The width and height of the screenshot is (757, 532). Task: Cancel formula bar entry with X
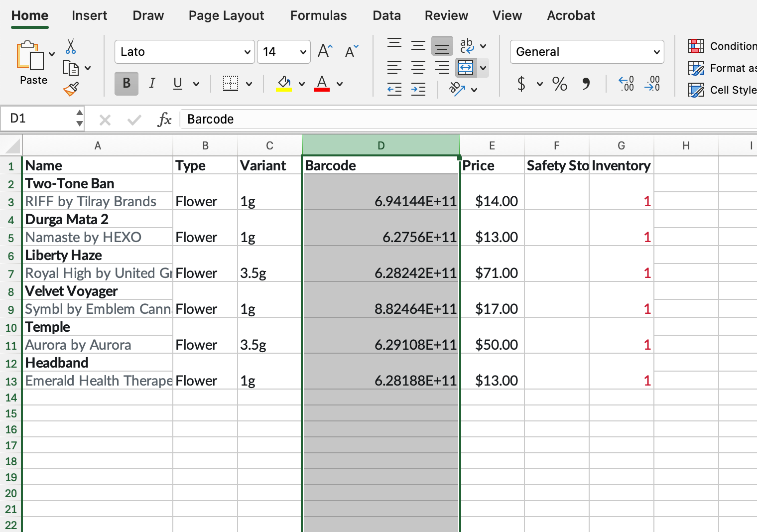pos(105,120)
